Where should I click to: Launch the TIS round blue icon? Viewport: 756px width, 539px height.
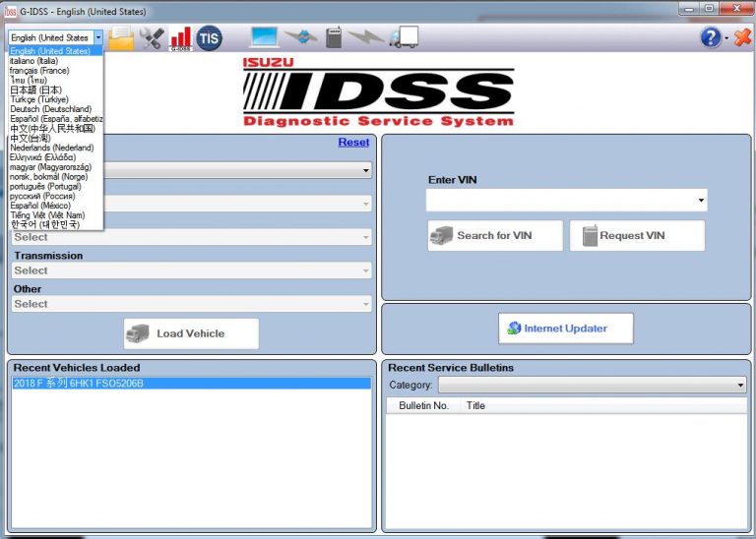tap(209, 38)
